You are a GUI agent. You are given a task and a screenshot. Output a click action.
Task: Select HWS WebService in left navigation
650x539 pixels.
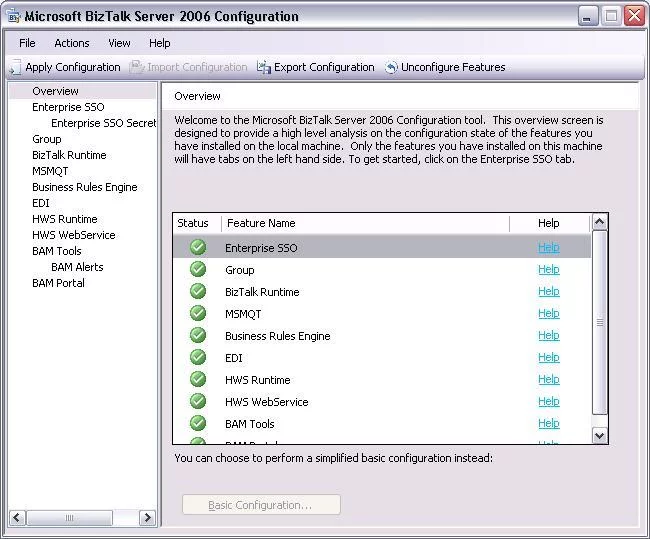click(74, 235)
